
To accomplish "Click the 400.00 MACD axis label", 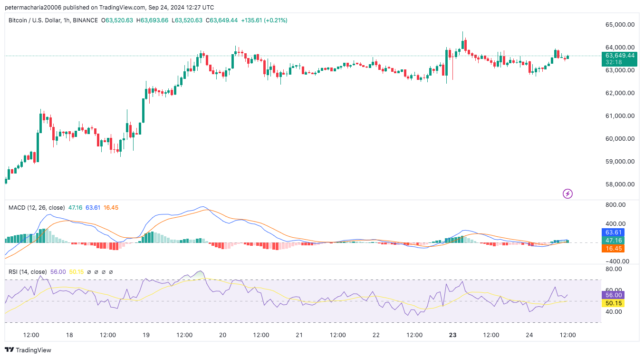I will tap(615, 224).
